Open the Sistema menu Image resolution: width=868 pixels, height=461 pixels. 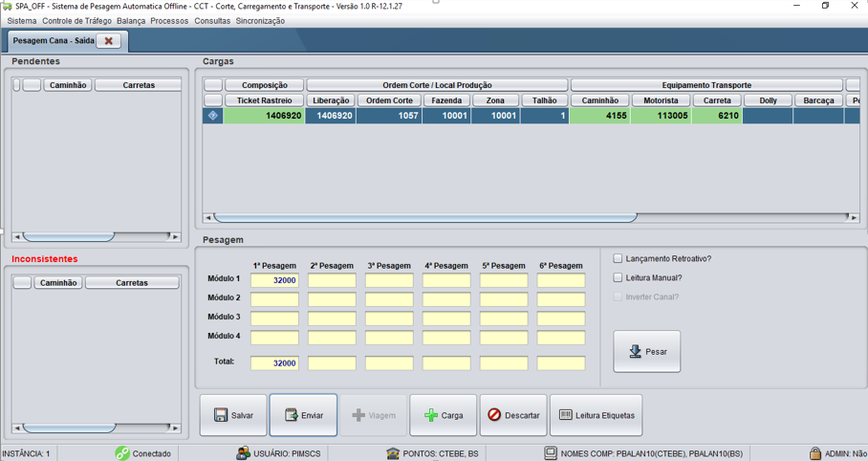click(x=22, y=20)
